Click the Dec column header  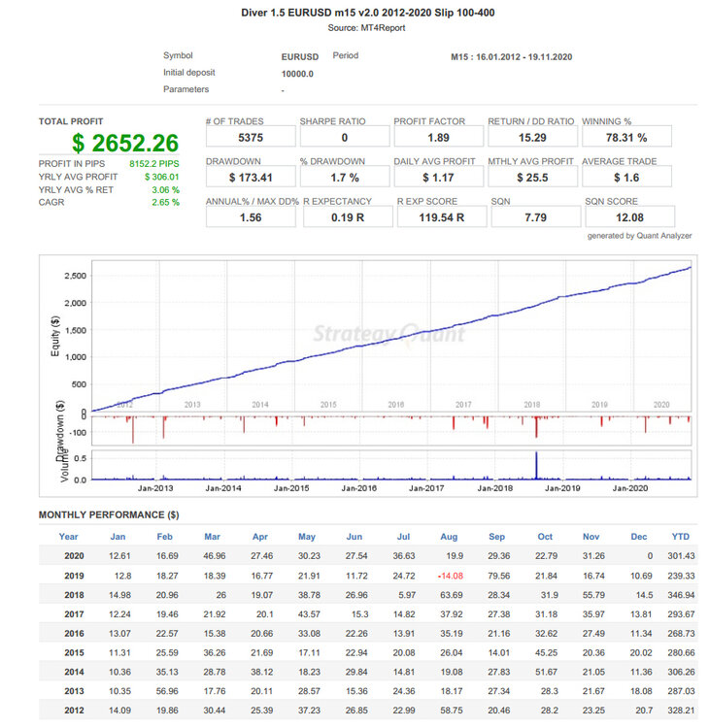pyautogui.click(x=639, y=537)
